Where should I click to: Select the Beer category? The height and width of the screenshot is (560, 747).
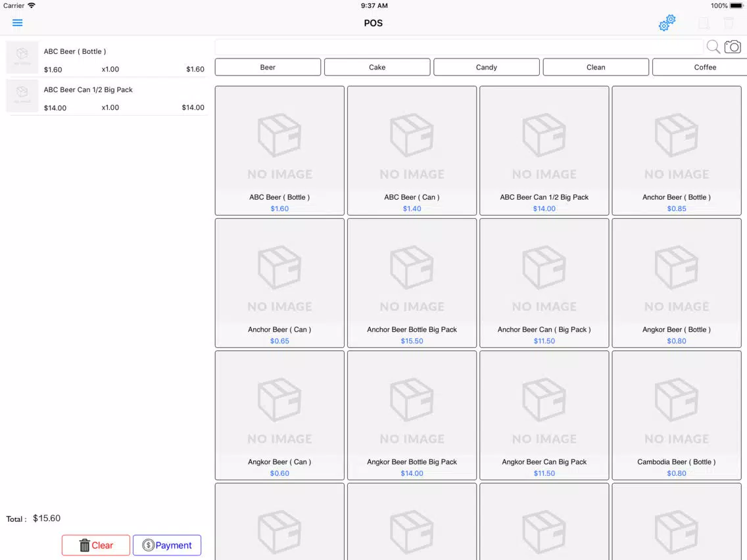[x=268, y=67]
